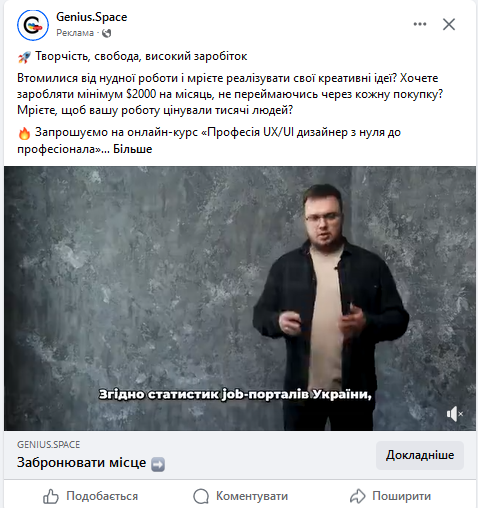
Task: Play the video of the speaking man
Action: coord(240,298)
